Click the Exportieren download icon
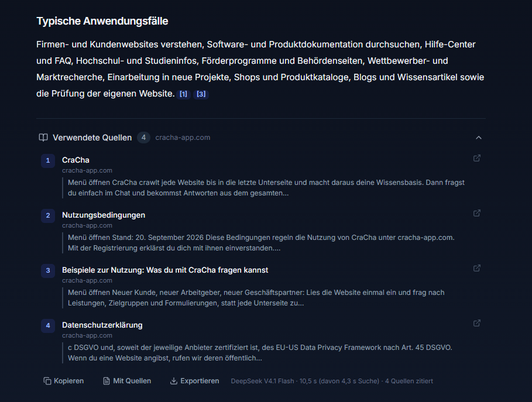This screenshot has height=402, width=532. [174, 381]
